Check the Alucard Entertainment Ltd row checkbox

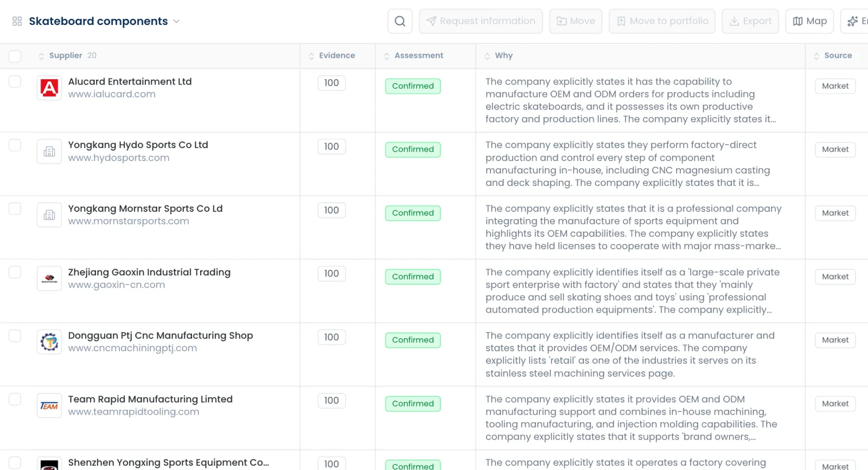point(15,82)
